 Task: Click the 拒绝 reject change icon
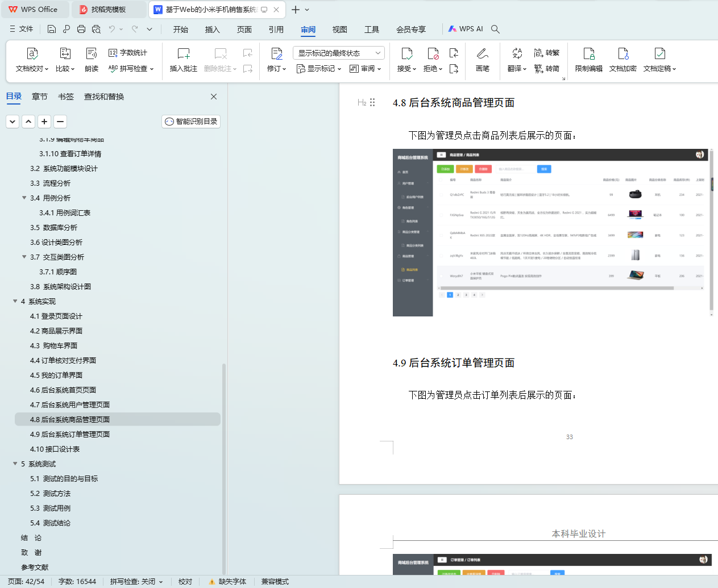tap(433, 53)
